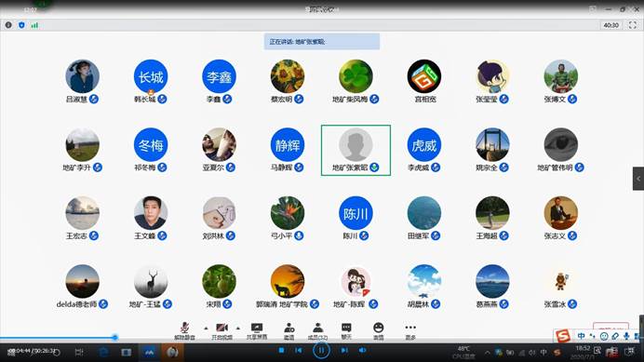644x362 pixels.
Task: Click the pause button in the player
Action: (321, 351)
